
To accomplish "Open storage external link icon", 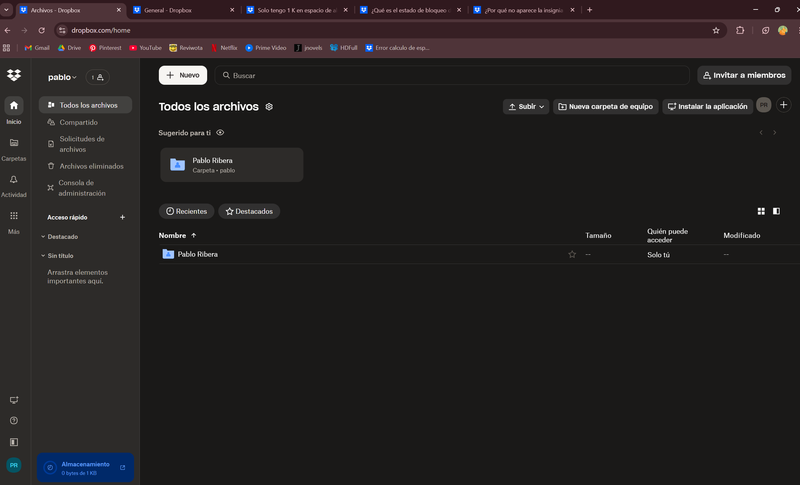I will point(122,467).
